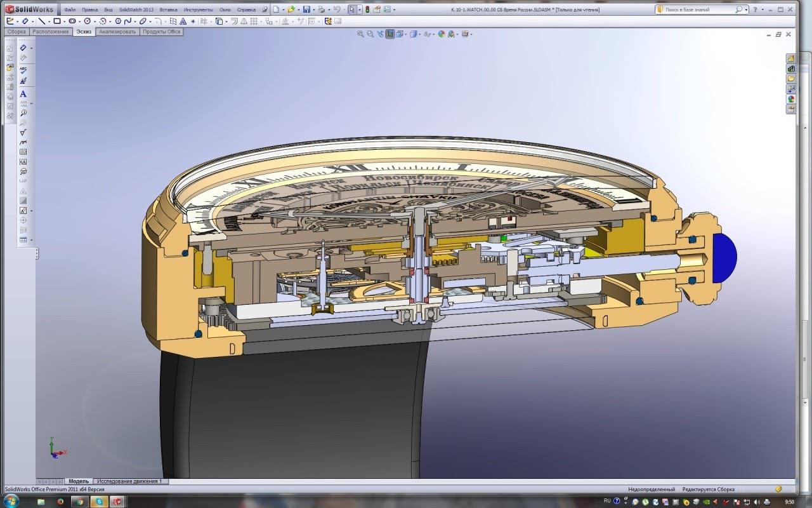Open the Правка menu
The image size is (812, 508).
point(89,10)
